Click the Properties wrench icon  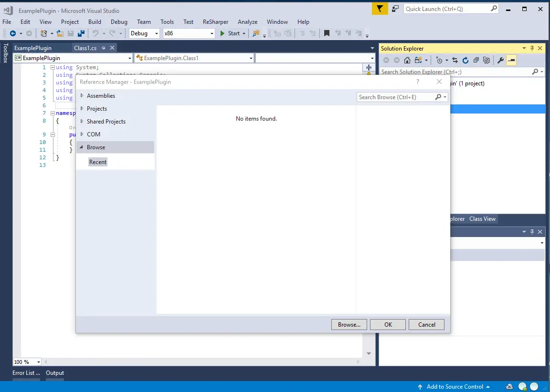click(x=500, y=60)
